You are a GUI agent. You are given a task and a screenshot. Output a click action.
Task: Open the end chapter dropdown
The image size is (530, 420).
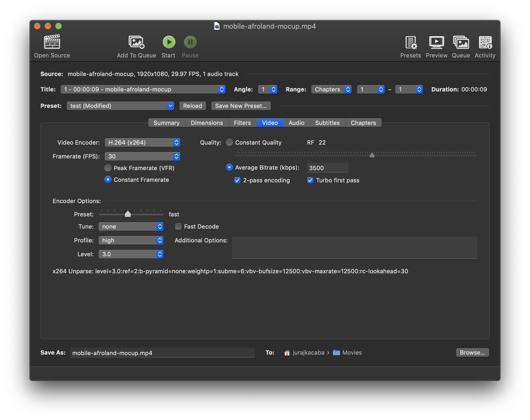(409, 89)
